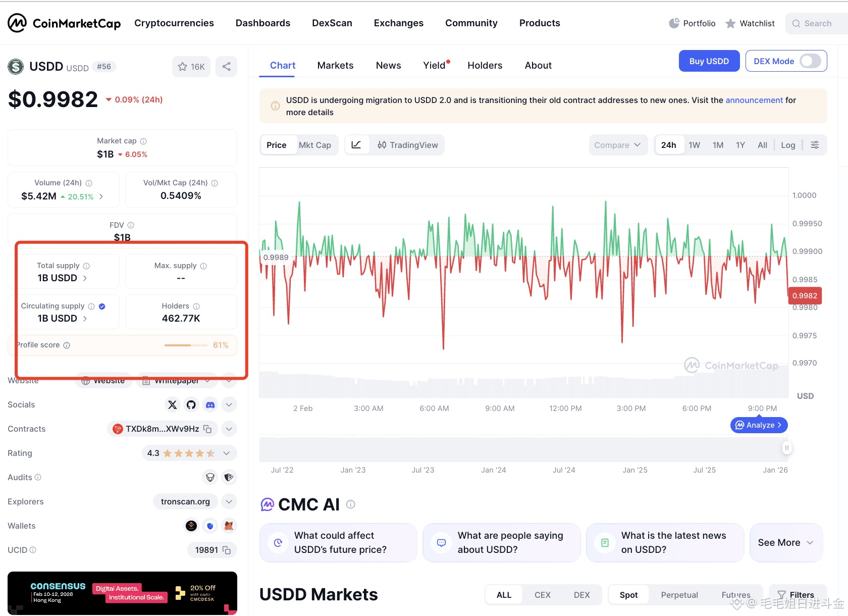Select the 1Y time range

[x=740, y=145]
